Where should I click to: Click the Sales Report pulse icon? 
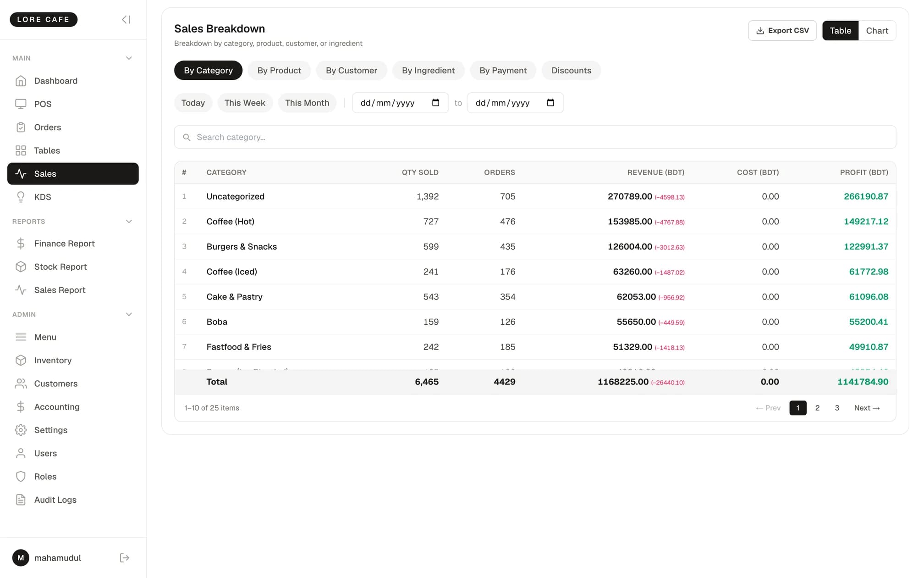click(21, 290)
